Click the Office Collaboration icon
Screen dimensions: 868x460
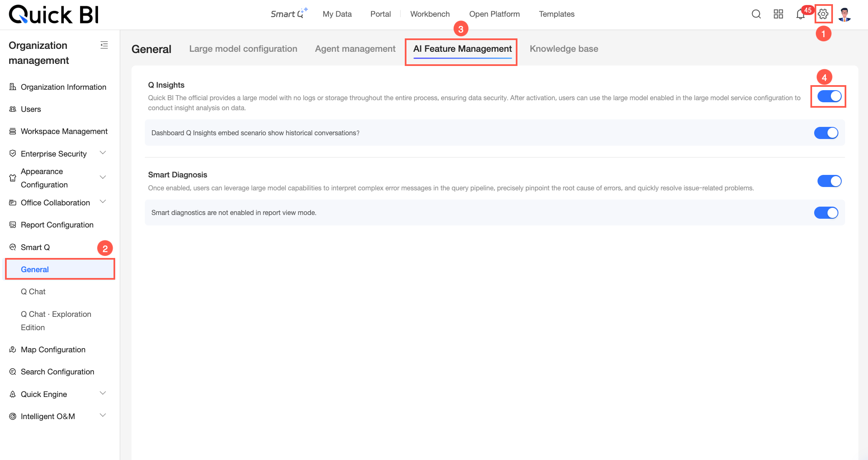coord(13,203)
